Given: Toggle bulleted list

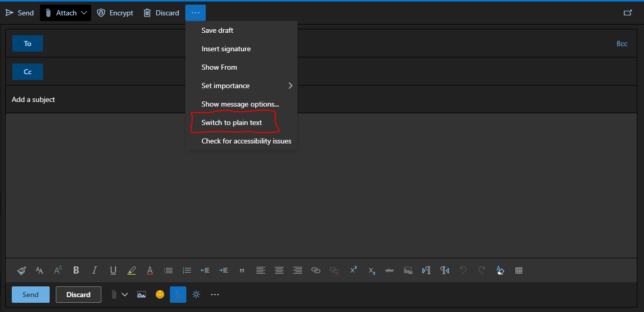Looking at the screenshot, I should coord(168,271).
